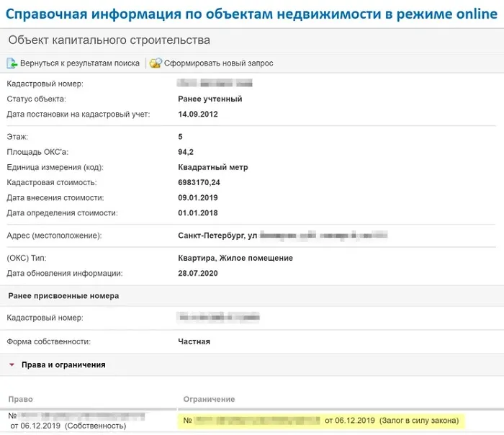Click the 'Ранее присвоенные номера' heading

click(x=63, y=296)
